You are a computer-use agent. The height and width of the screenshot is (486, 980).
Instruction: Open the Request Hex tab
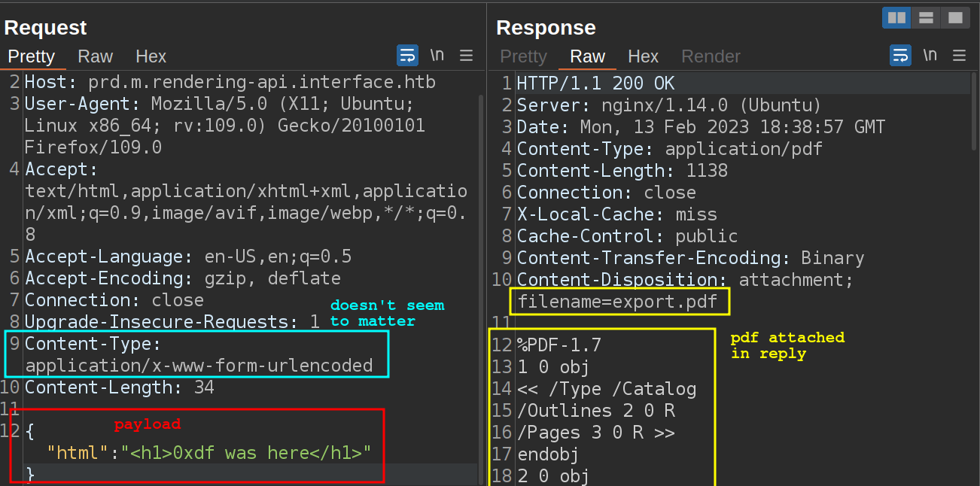pyautogui.click(x=151, y=56)
